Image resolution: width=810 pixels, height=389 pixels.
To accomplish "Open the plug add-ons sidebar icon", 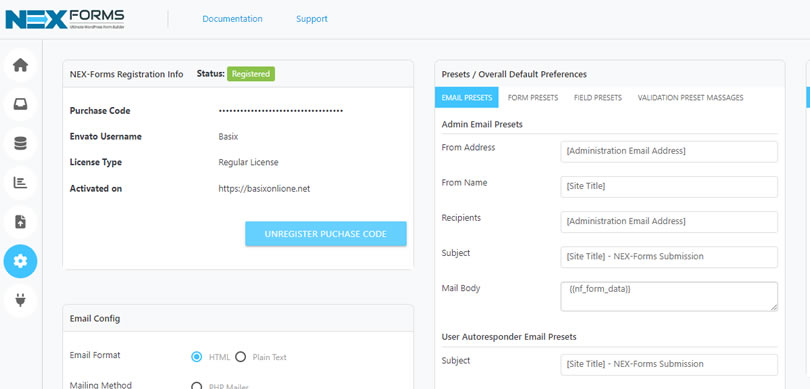I will click(20, 300).
